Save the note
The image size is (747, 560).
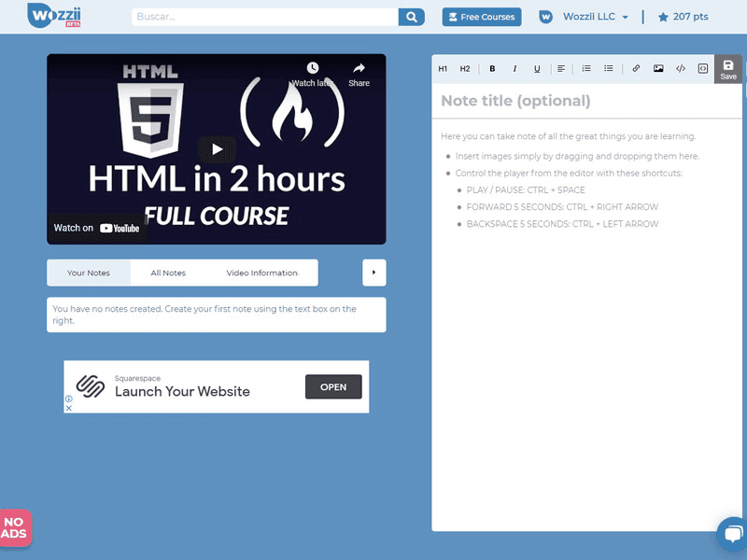tap(728, 69)
